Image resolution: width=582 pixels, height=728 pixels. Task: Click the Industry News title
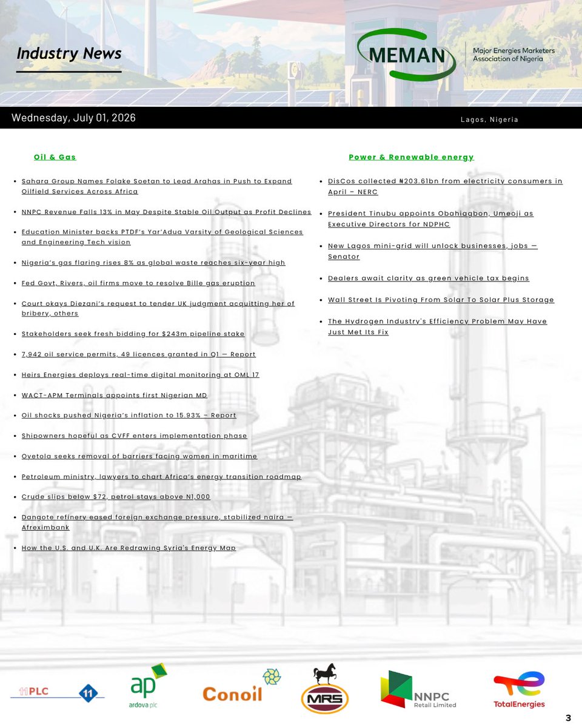coord(69,54)
